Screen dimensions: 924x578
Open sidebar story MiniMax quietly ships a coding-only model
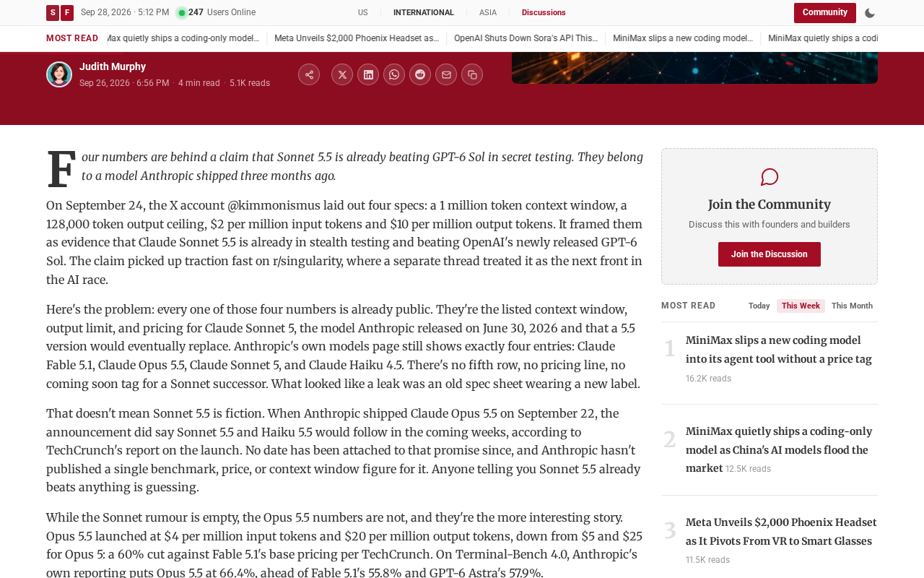(779, 449)
